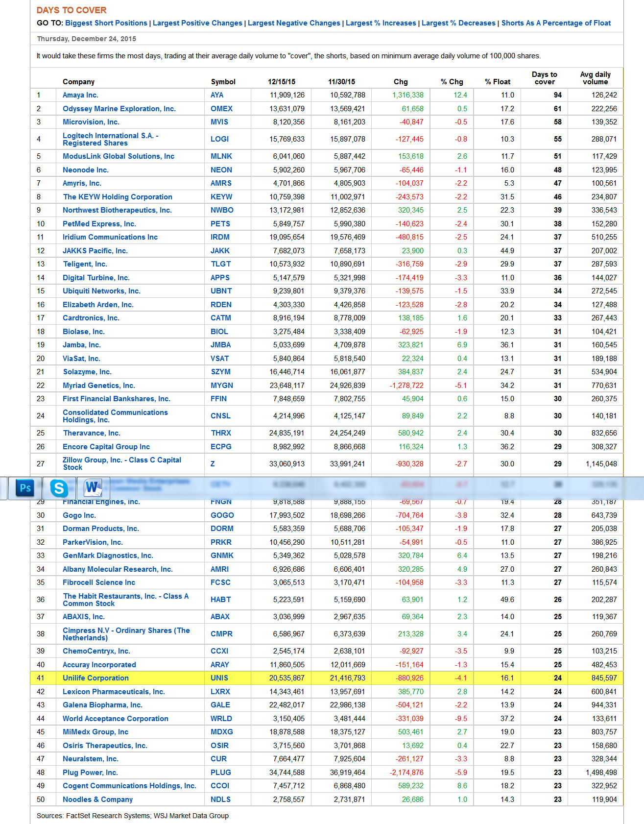Open the FCSC symbol link
This screenshot has width=644, height=824.
click(220, 582)
